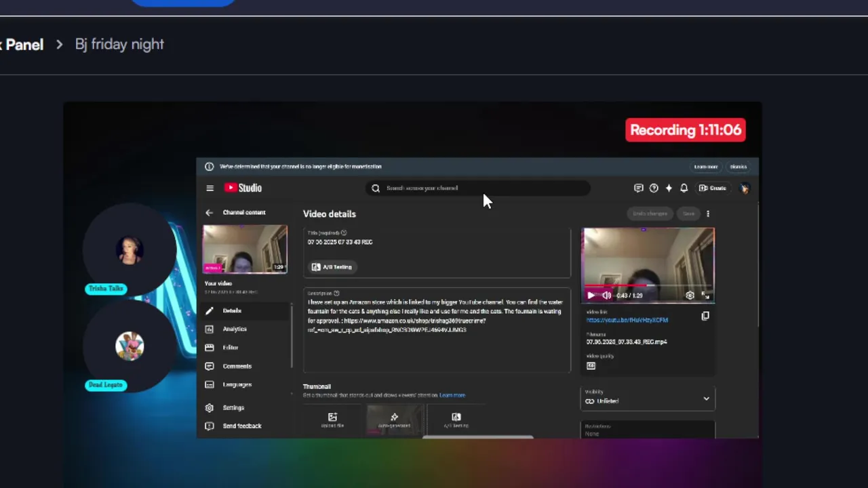Open the Studio messages icon

click(x=638, y=188)
